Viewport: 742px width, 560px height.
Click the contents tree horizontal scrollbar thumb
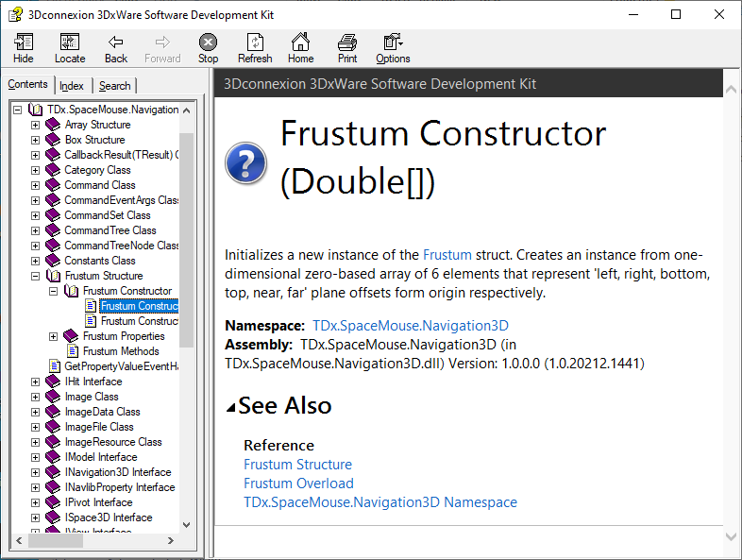56,540
